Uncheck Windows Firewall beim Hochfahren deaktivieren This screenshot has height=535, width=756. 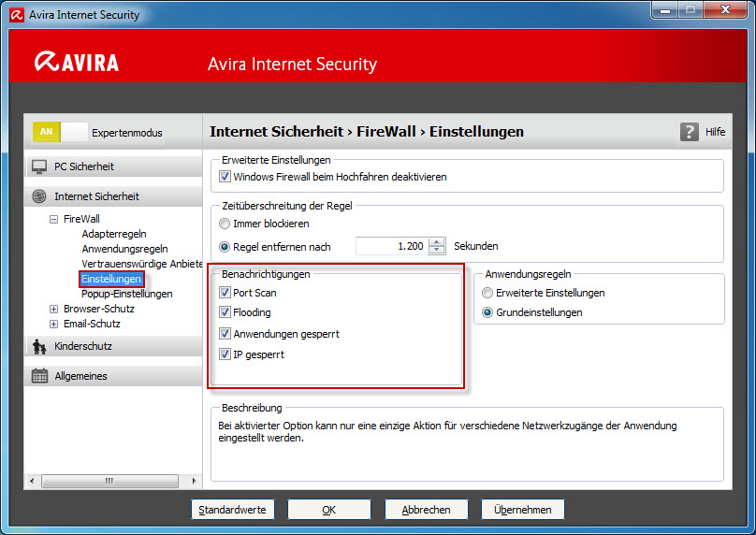click(225, 177)
